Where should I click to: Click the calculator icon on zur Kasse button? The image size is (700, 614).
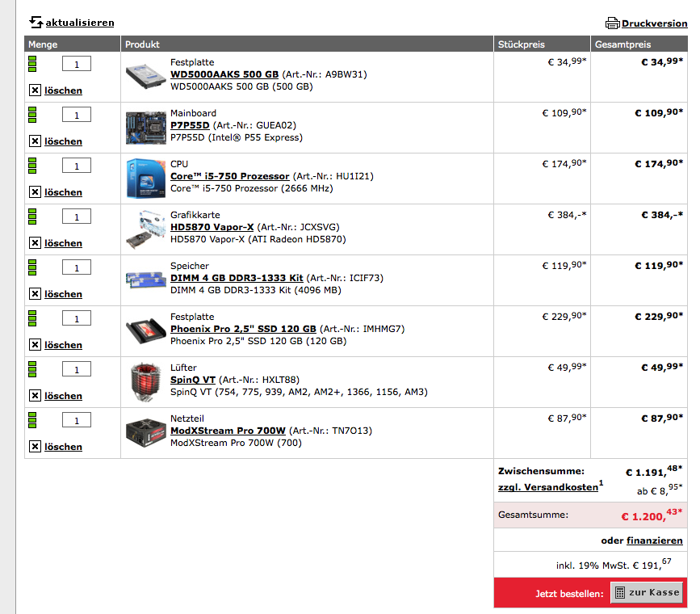(x=619, y=593)
